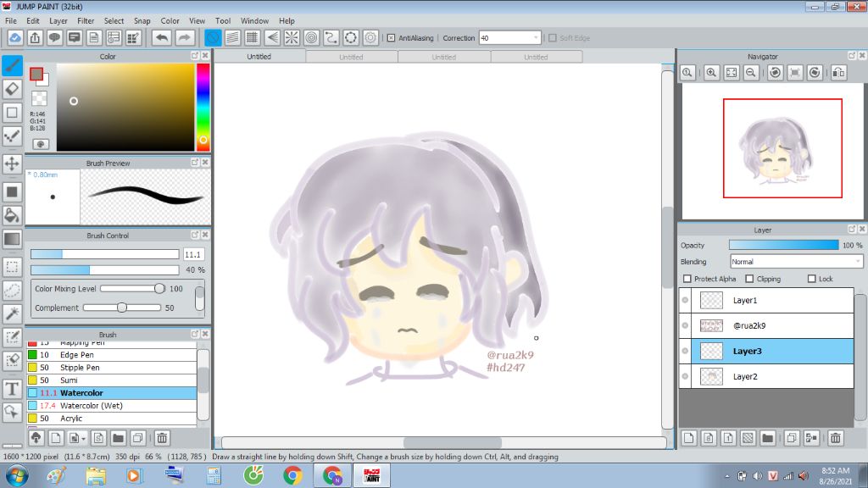Toggle visibility of Layer3
The image size is (868, 488).
[685, 351]
